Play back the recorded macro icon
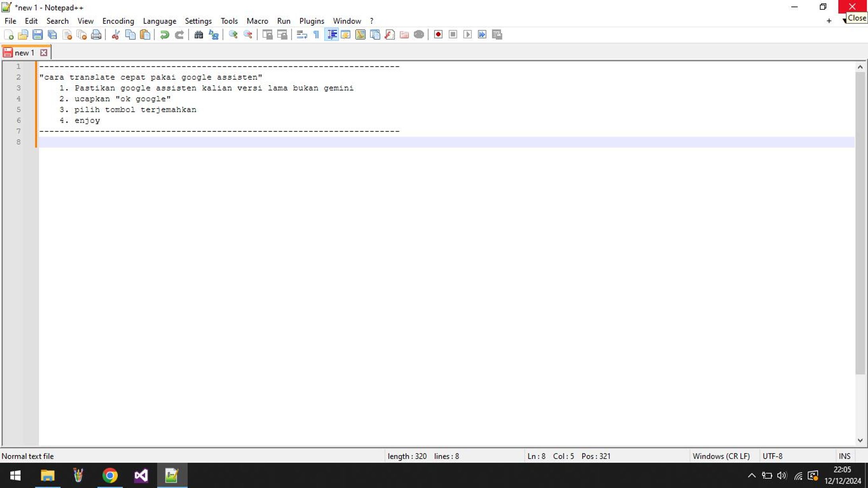The width and height of the screenshot is (868, 488). (x=468, y=35)
